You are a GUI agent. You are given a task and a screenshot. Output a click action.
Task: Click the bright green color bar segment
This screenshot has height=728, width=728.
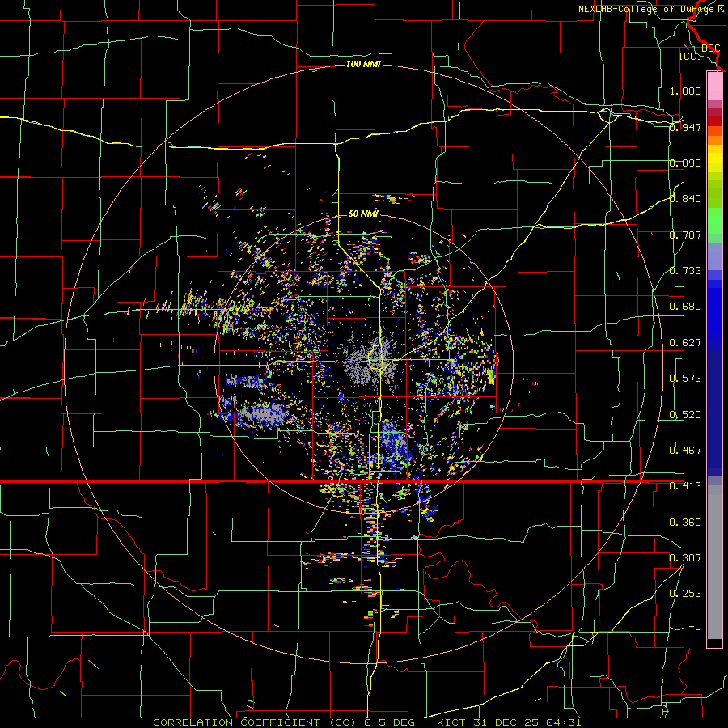tap(714, 221)
